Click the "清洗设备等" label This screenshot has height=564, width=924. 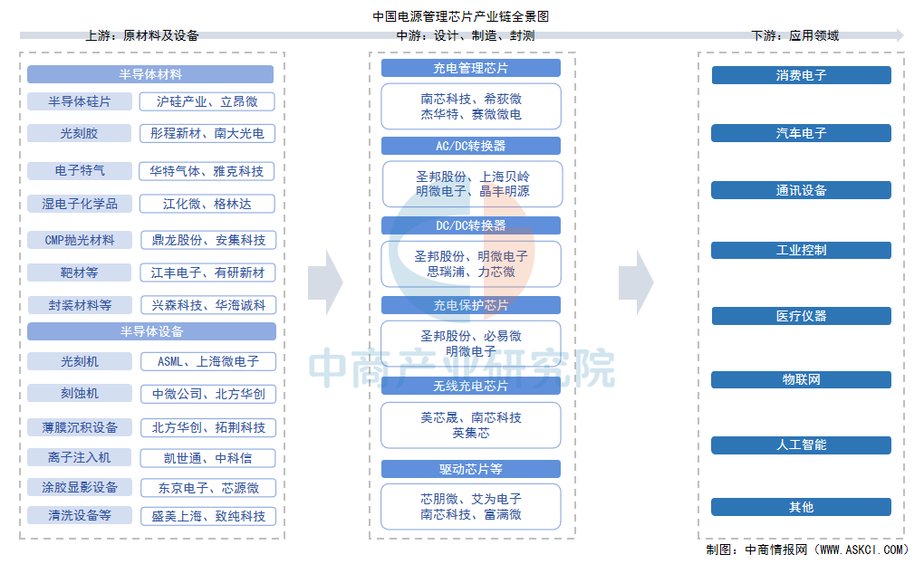pyautogui.click(x=80, y=515)
